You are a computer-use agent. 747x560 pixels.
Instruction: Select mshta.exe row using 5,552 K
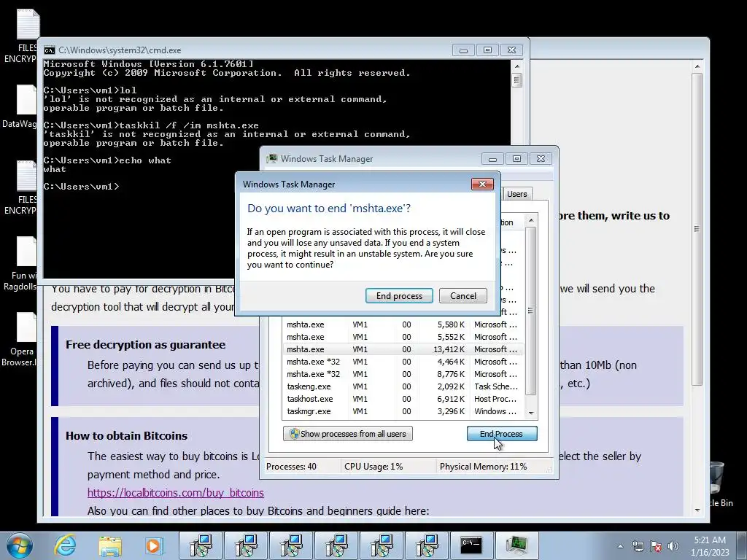pos(403,337)
